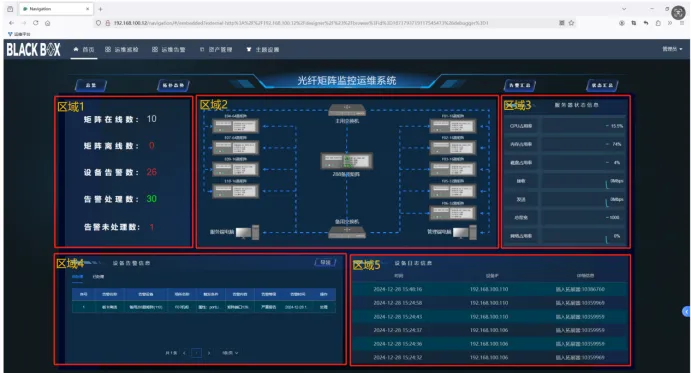Select the F01 matrix device icon
The image size is (691, 374).
(x=453, y=126)
